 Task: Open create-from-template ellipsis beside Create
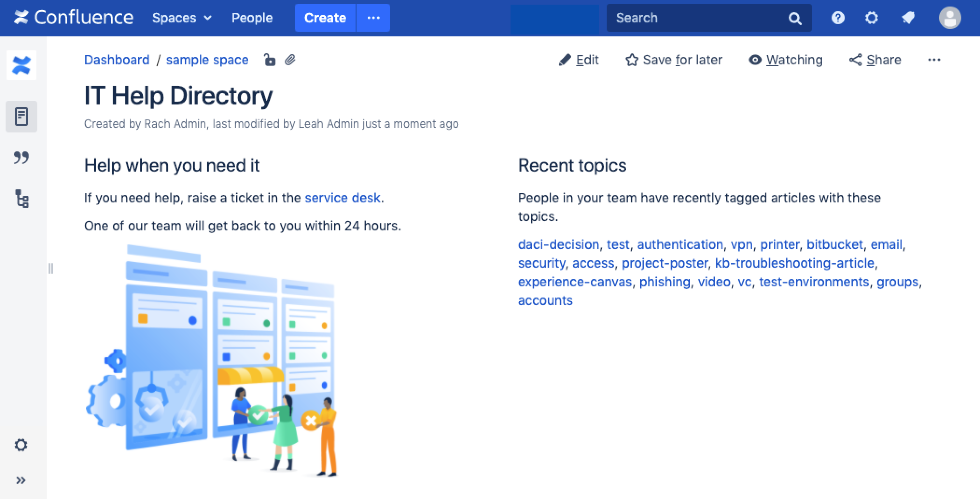[x=373, y=18]
